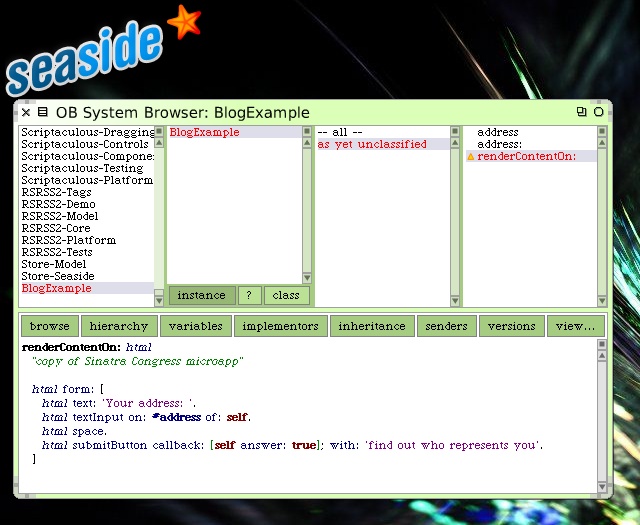Click the down arrow of protocol list scrollbar

coord(455,301)
